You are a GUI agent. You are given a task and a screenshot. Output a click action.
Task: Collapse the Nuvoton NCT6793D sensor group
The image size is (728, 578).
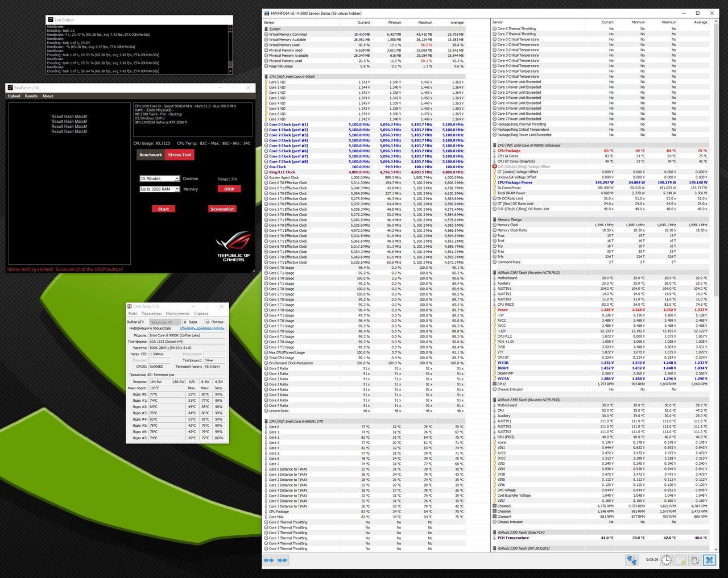pos(494,400)
